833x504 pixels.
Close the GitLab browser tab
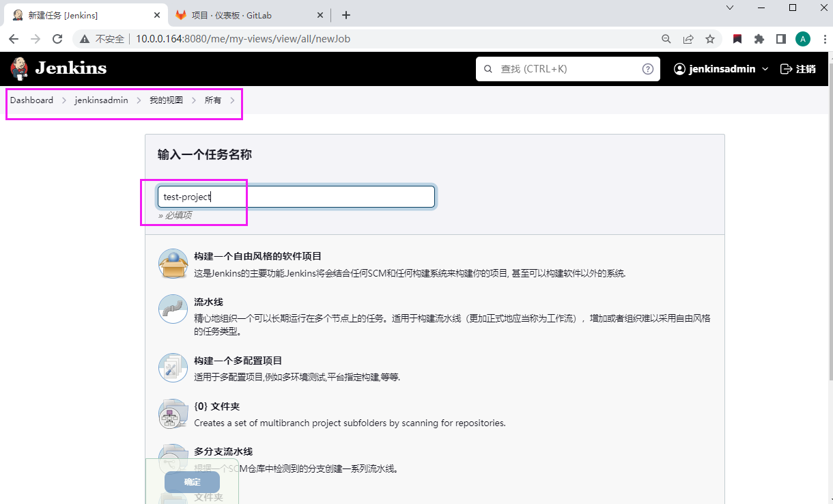pos(320,15)
